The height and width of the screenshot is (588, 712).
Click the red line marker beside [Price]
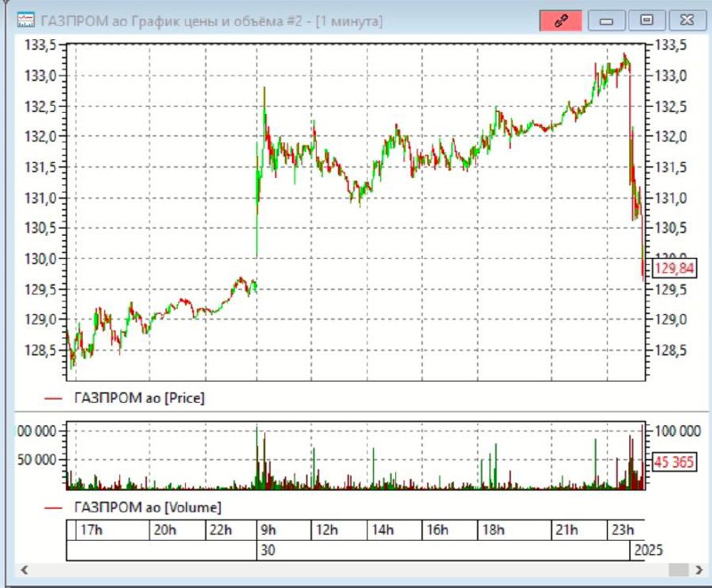pos(53,399)
